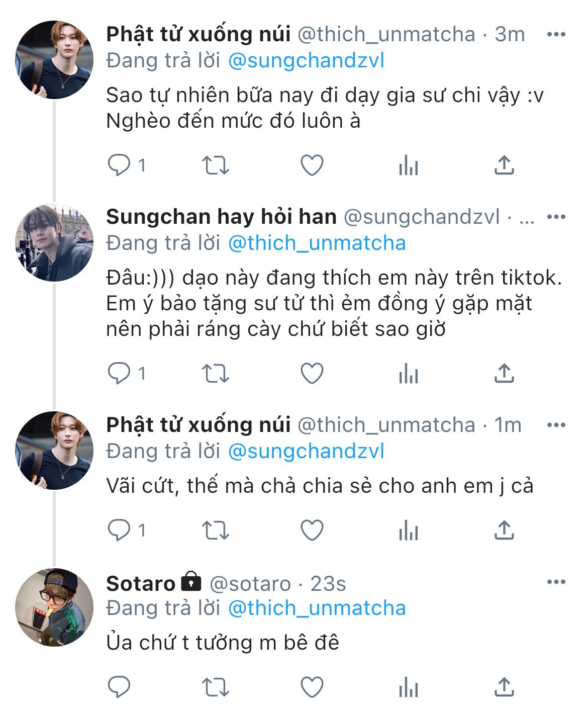The width and height of the screenshot is (588, 710).
Task: Like the 'Vãi cứt' tweet
Action: click(x=312, y=530)
